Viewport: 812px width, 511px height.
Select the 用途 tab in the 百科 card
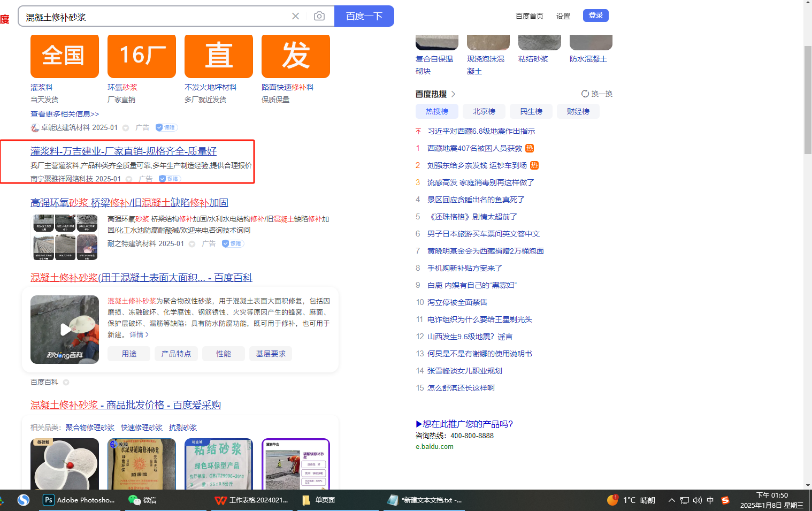(129, 354)
